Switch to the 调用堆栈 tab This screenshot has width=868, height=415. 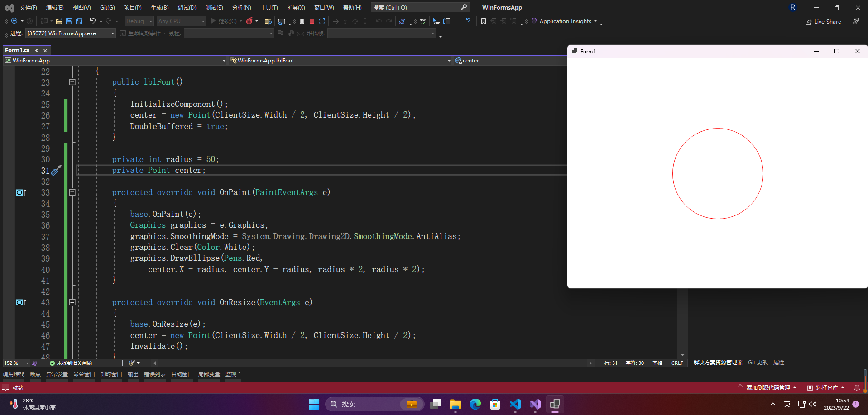14,374
